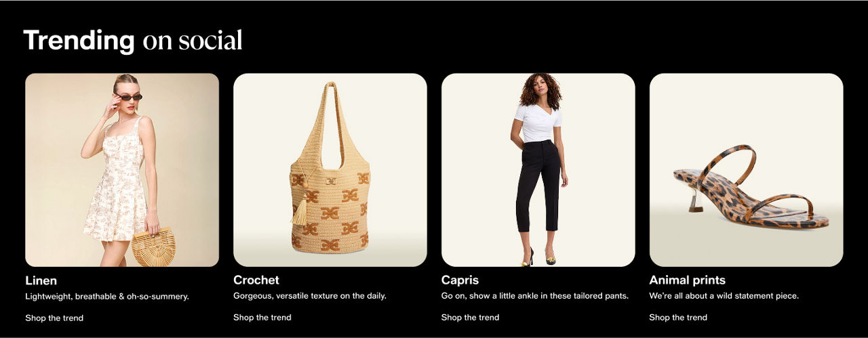Open the Capris model image

pyautogui.click(x=538, y=170)
